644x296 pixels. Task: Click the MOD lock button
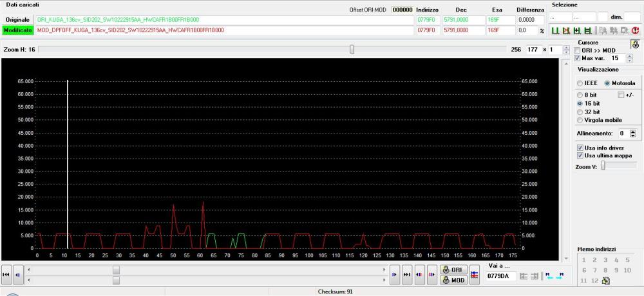[453, 280]
